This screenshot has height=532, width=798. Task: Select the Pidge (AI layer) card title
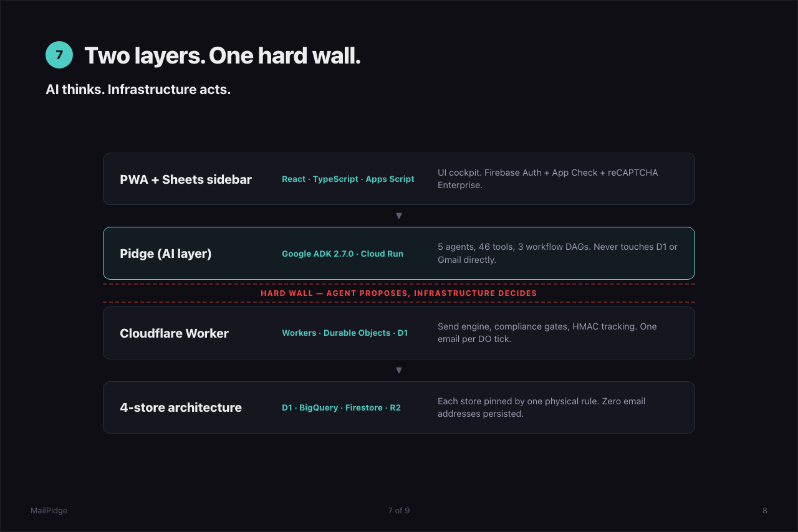(x=166, y=254)
